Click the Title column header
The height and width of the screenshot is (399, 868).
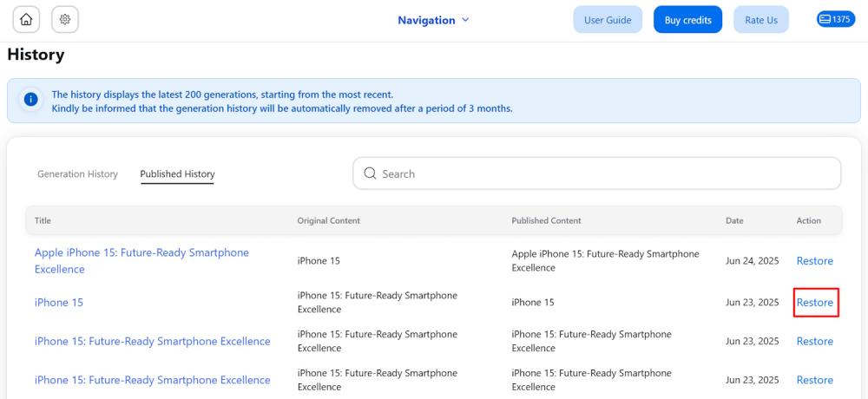(x=43, y=220)
